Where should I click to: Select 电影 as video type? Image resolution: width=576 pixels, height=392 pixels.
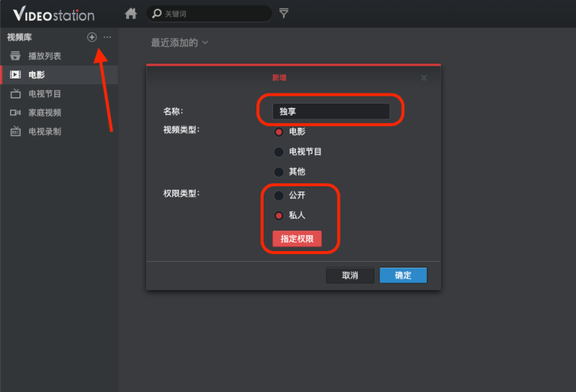tap(279, 132)
